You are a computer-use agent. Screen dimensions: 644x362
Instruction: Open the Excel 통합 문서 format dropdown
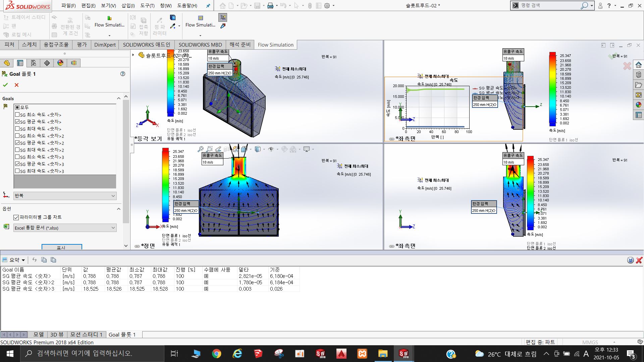tap(65, 228)
